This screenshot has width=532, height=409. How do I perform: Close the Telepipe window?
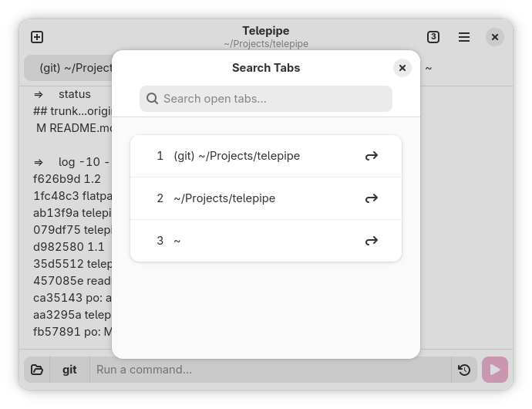pos(495,37)
